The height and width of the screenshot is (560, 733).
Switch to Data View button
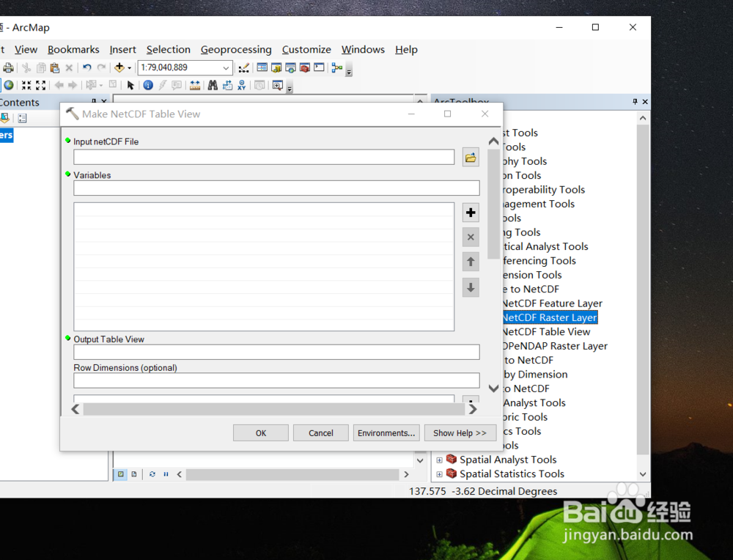tap(121, 474)
